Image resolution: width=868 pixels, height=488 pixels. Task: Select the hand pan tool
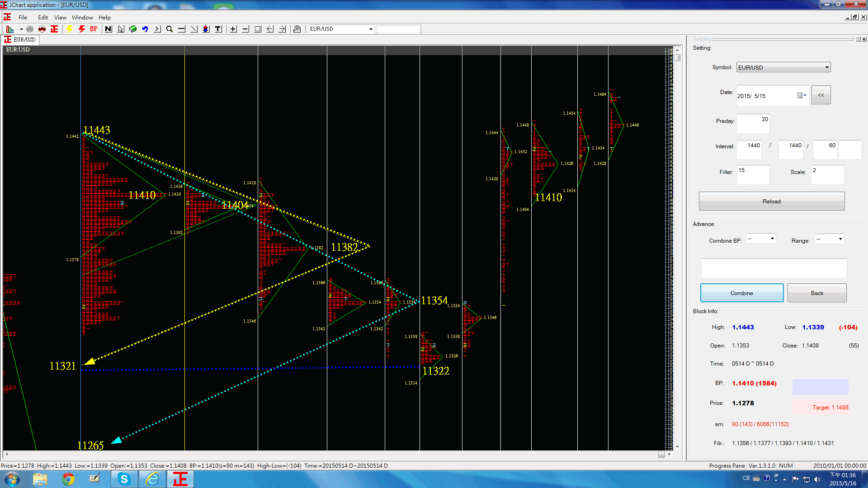point(297,29)
